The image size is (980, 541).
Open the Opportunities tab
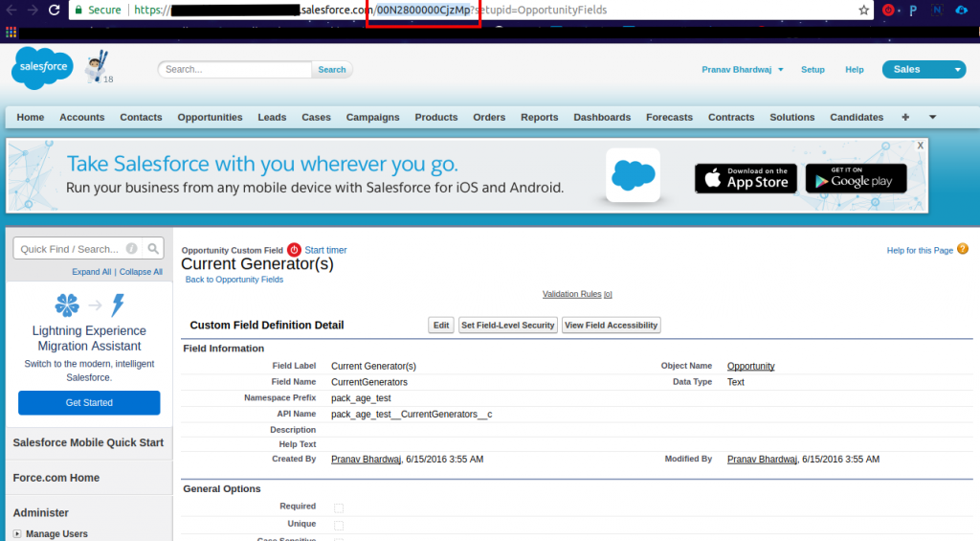[210, 117]
